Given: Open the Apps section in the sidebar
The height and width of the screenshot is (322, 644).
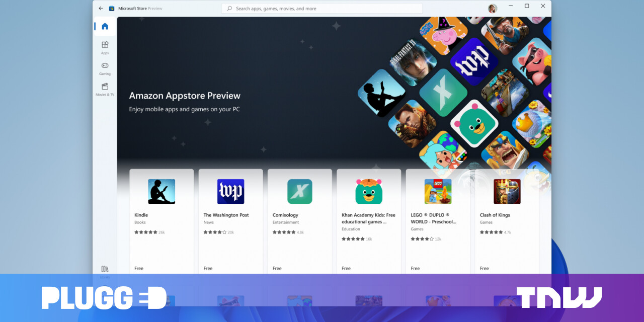Looking at the screenshot, I should pos(105,47).
